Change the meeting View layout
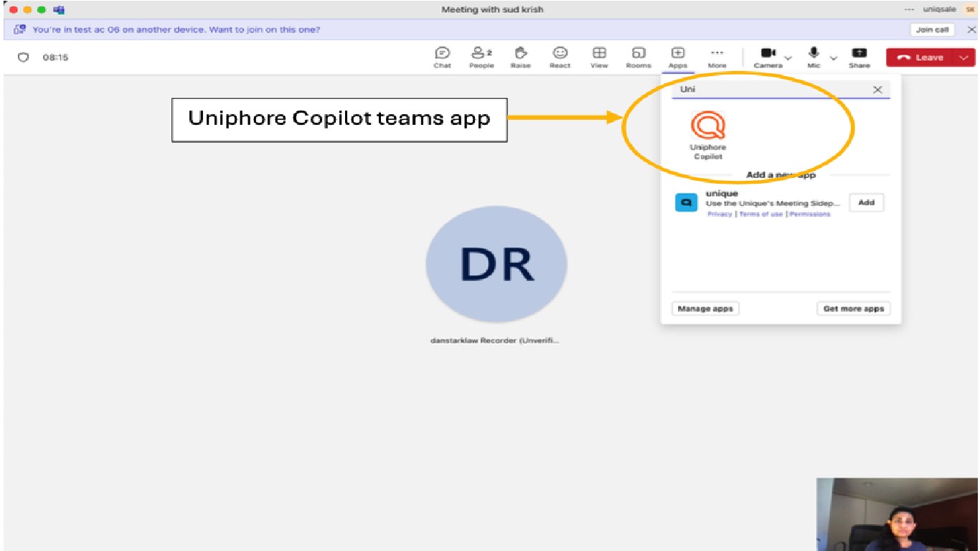 click(599, 57)
